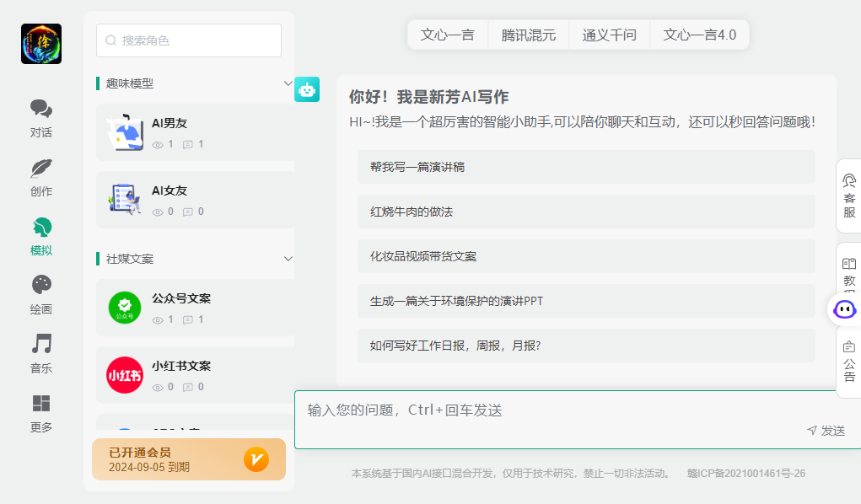Viewport: 861px width, 504px height.
Task: Select the 绘画 palette icon
Action: (x=40, y=285)
